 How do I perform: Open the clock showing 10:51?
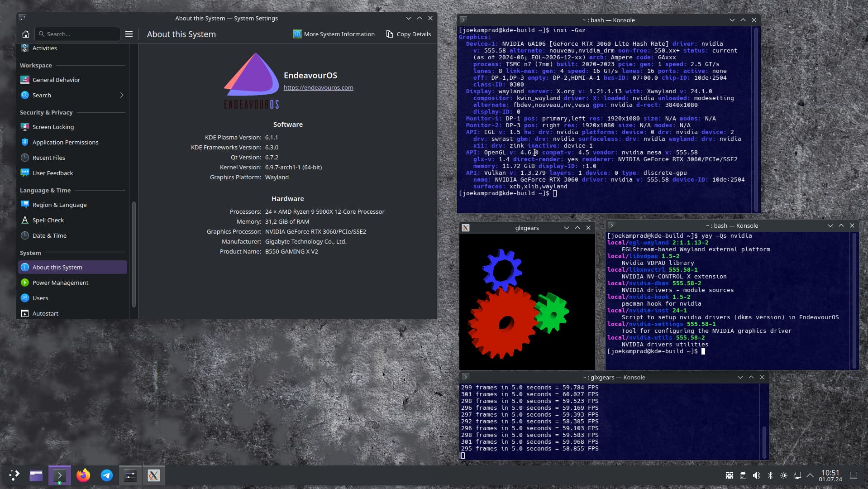tap(830, 475)
